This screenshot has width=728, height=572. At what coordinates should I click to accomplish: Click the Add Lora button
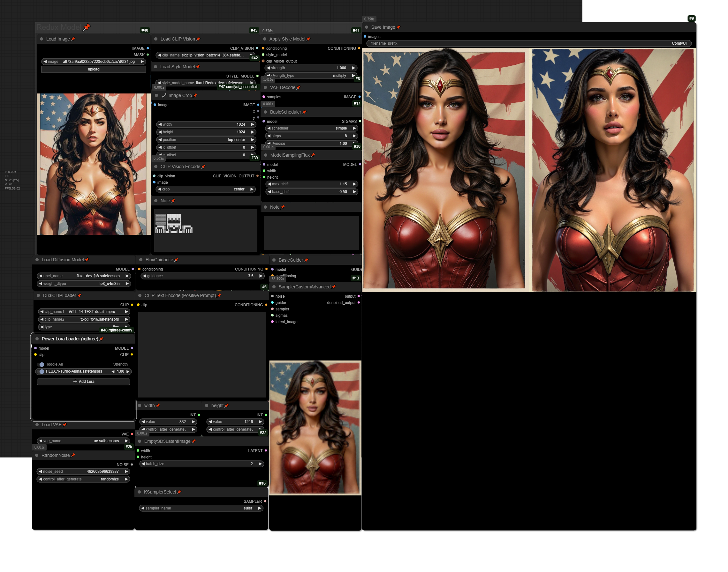click(83, 382)
